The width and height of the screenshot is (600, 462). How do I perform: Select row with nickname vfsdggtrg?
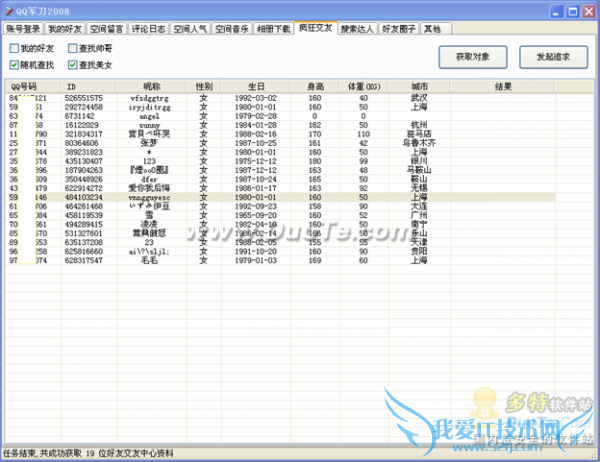pos(280,98)
